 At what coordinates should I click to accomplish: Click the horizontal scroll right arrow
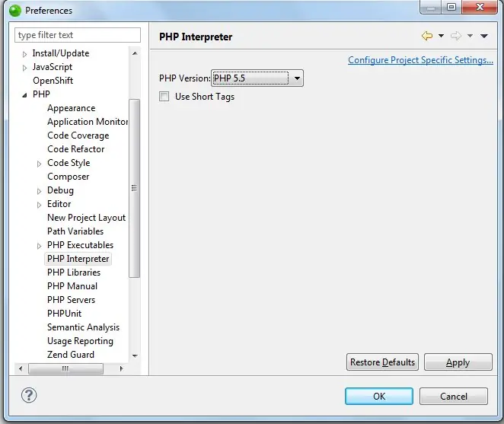pos(121,368)
